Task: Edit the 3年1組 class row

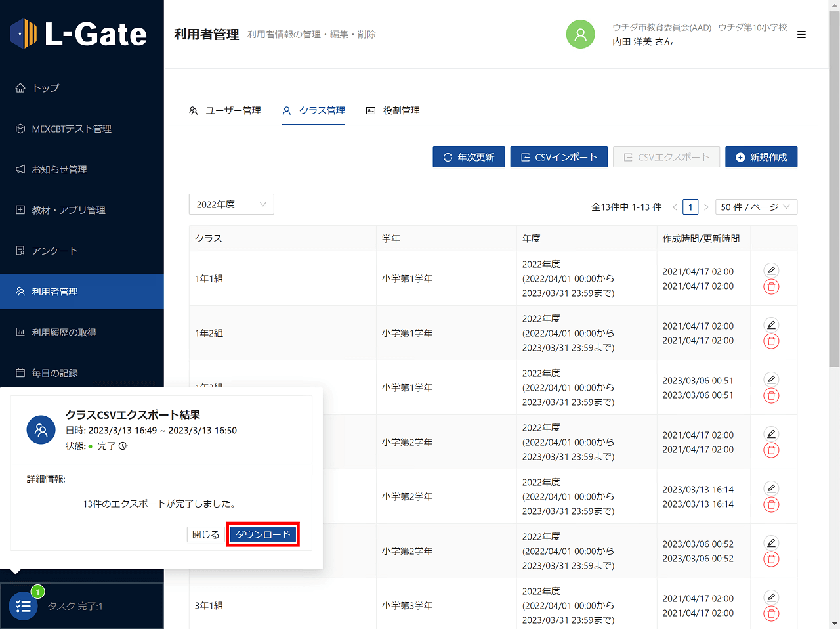Action: point(772,597)
